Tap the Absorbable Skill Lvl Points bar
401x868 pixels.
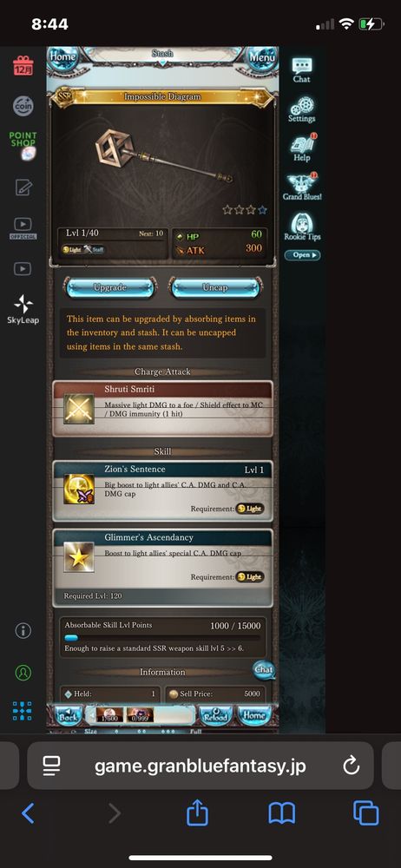coord(162,638)
